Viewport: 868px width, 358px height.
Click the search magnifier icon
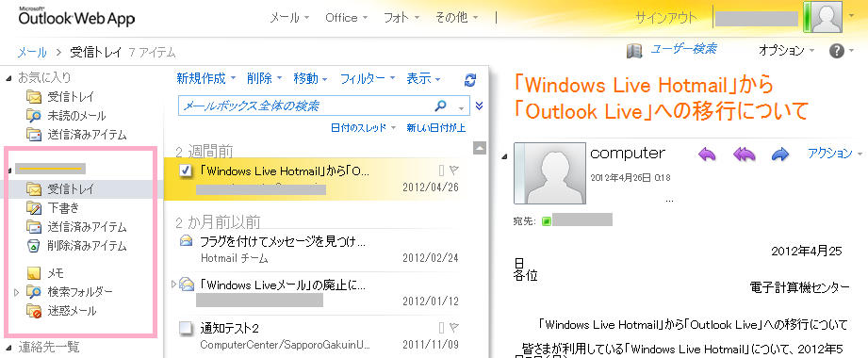(441, 106)
